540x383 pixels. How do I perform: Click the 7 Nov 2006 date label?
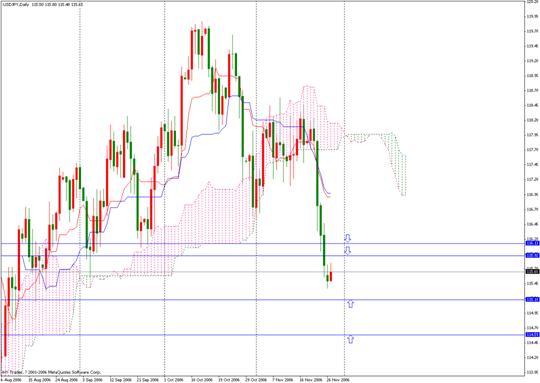tap(282, 380)
